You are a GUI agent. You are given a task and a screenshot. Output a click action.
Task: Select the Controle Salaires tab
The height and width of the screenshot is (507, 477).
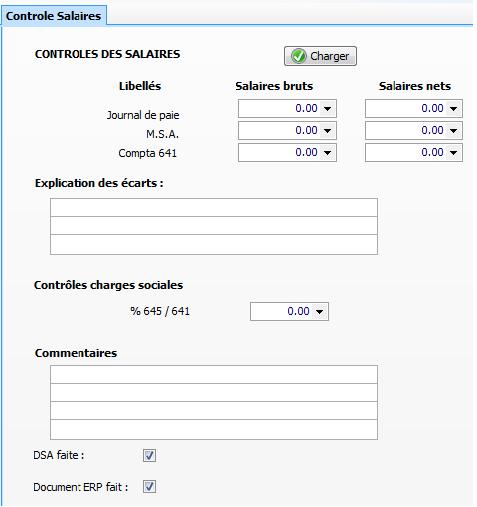53,16
